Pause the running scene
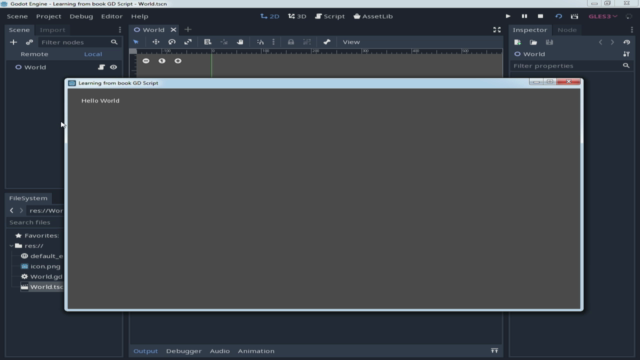 [x=524, y=16]
